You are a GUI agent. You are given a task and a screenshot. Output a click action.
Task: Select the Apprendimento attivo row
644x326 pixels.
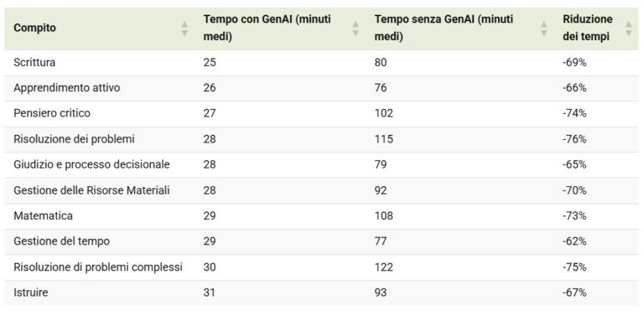point(322,88)
